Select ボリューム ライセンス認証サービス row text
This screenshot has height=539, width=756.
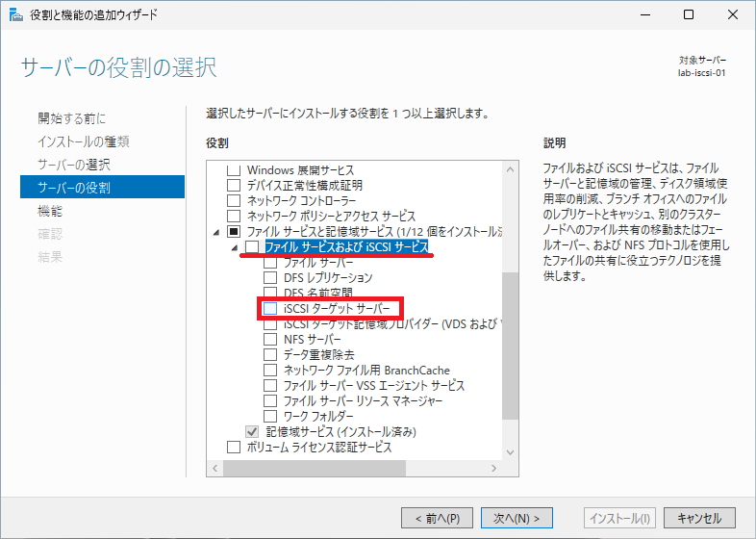[x=319, y=447]
